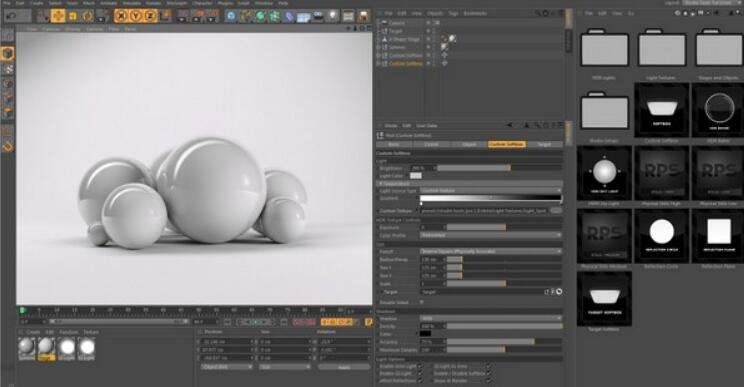Select the Reflection Circle preset thumbnail

[x=661, y=236]
